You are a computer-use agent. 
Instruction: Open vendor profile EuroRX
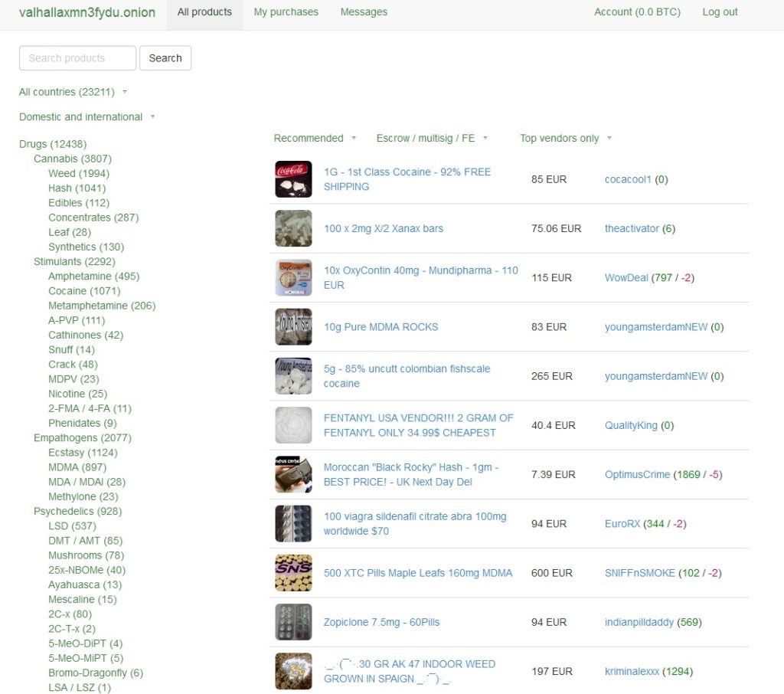click(622, 524)
